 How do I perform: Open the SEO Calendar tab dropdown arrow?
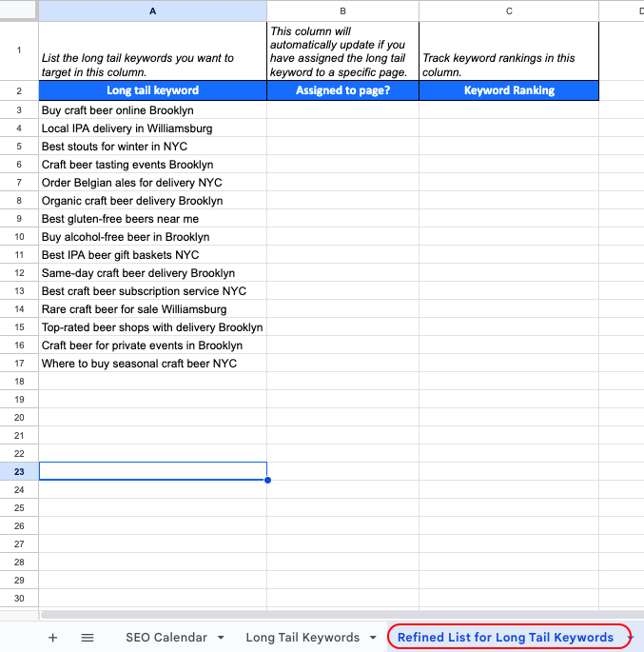(x=221, y=638)
